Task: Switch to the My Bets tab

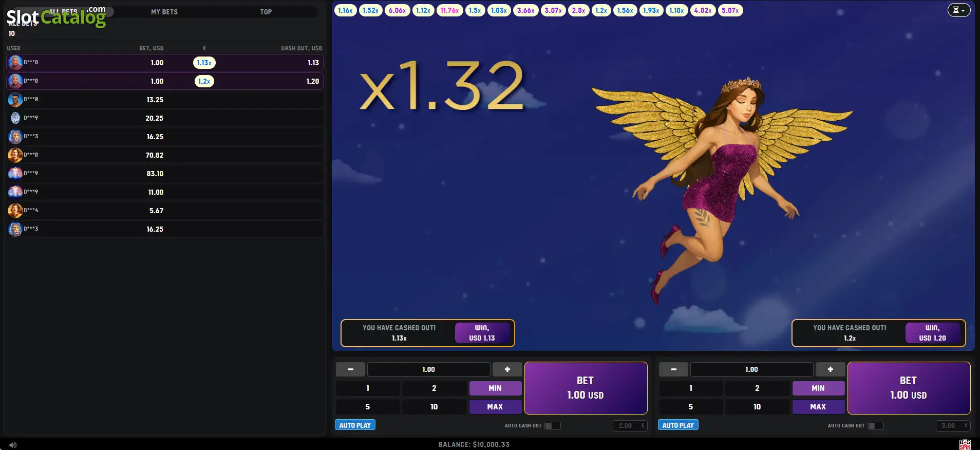Action: 164,12
